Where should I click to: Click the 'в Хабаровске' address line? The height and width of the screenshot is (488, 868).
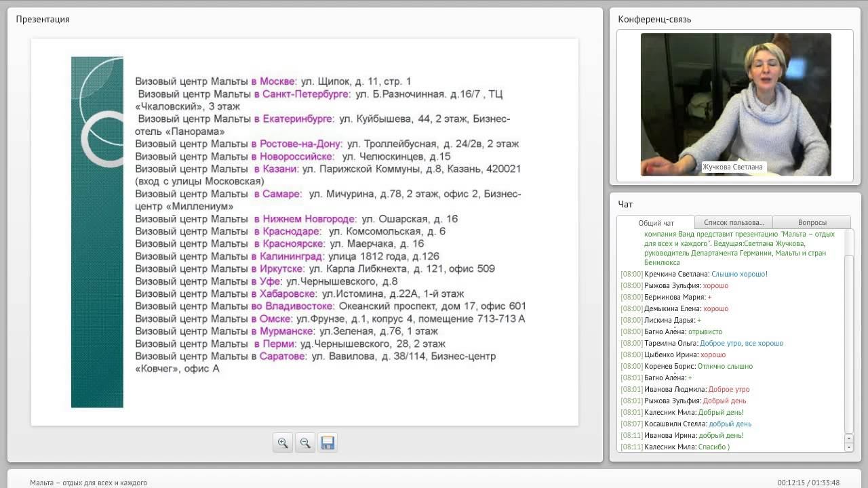[x=299, y=294]
